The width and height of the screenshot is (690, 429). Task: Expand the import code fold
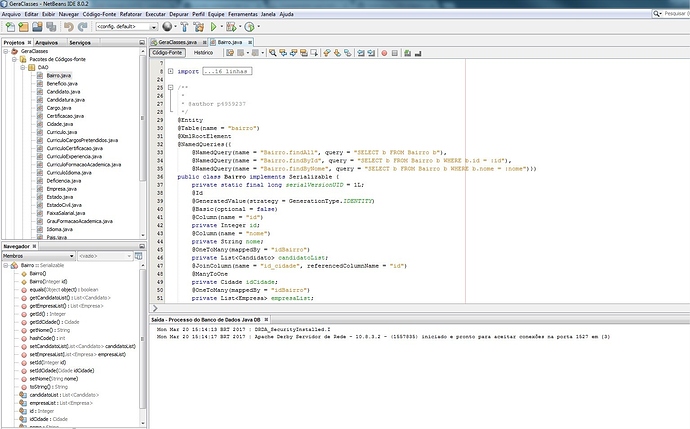click(x=169, y=71)
